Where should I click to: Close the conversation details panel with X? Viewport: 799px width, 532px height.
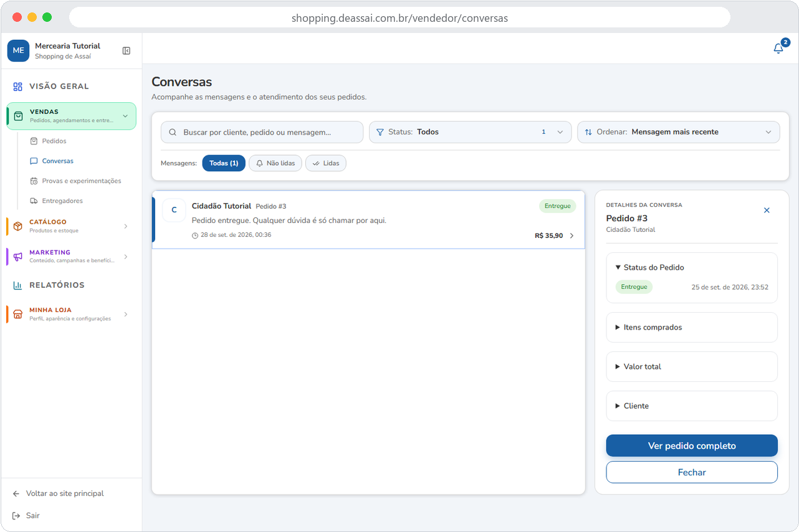point(767,211)
